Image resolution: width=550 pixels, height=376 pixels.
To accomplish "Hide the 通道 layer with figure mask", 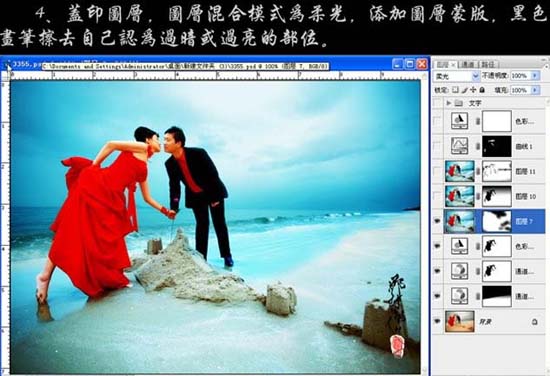I will pyautogui.click(x=437, y=271).
